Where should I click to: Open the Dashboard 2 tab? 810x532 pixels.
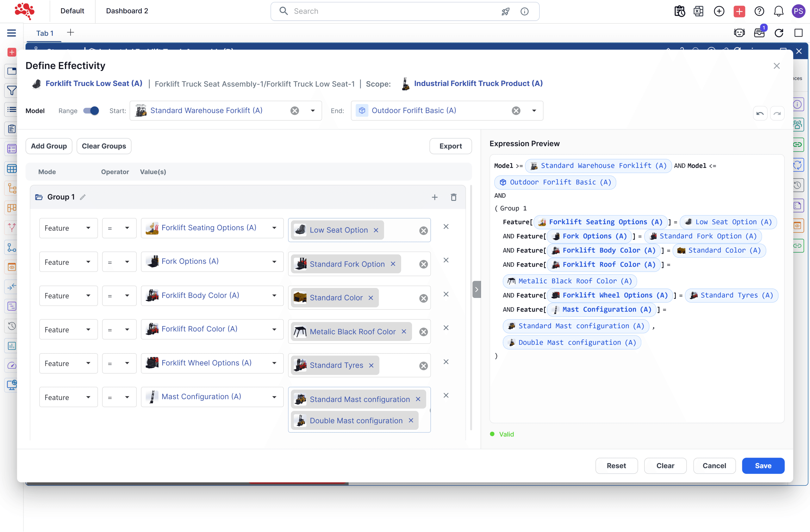[x=127, y=11]
